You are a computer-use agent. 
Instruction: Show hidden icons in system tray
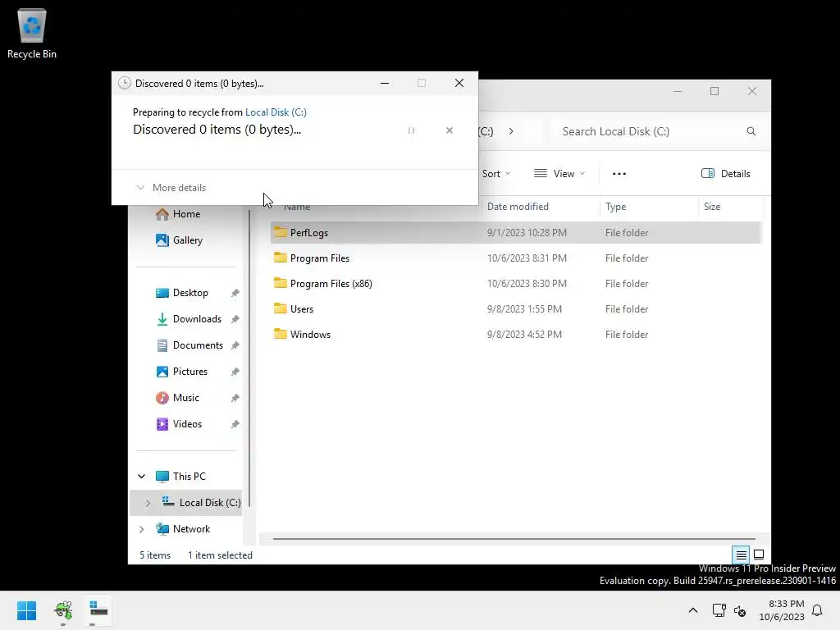pos(692,610)
